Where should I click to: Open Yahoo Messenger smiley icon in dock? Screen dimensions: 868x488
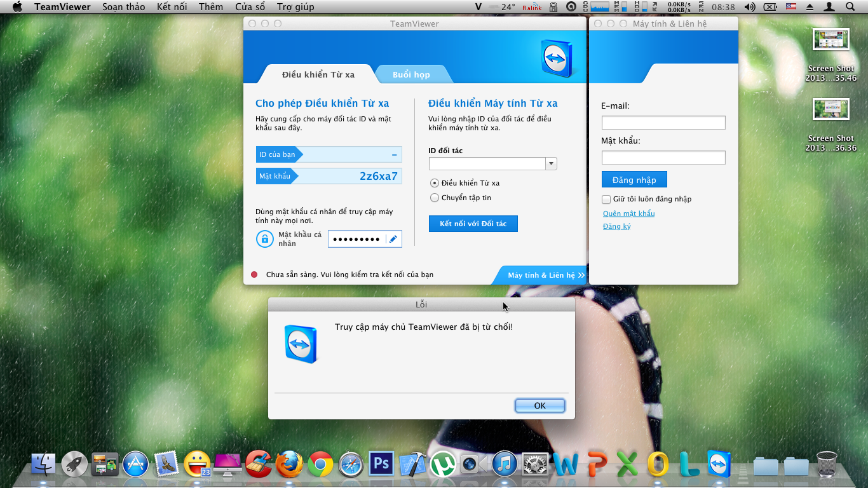coord(197,465)
